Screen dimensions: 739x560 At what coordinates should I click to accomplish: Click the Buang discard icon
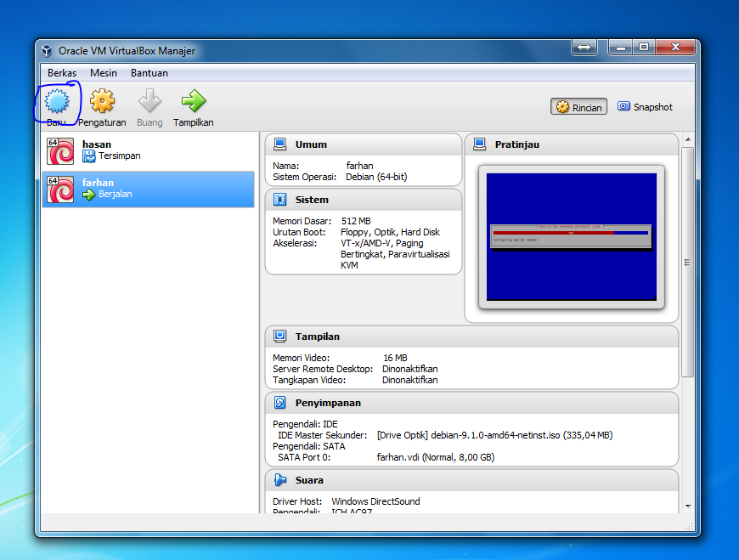[x=149, y=102]
